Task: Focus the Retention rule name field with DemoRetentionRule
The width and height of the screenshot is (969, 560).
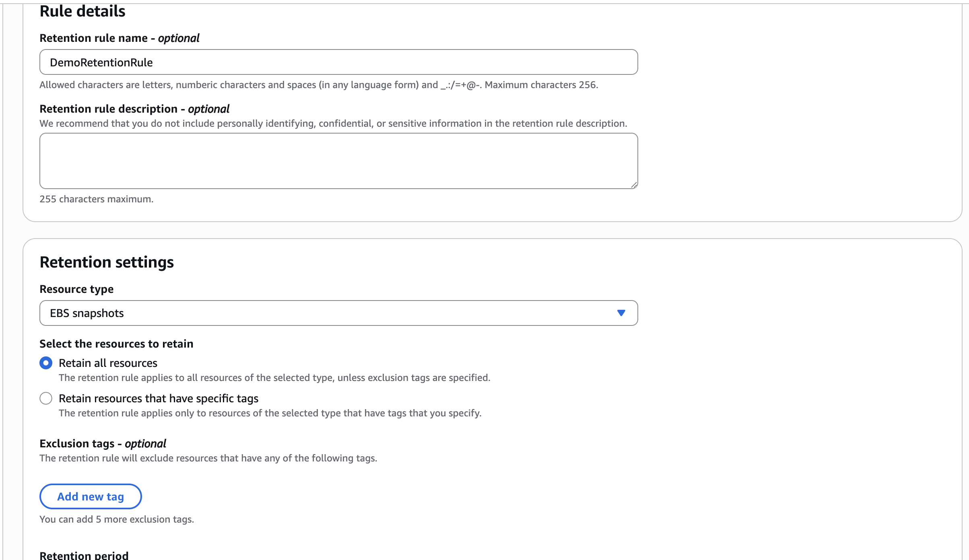Action: 338,62
